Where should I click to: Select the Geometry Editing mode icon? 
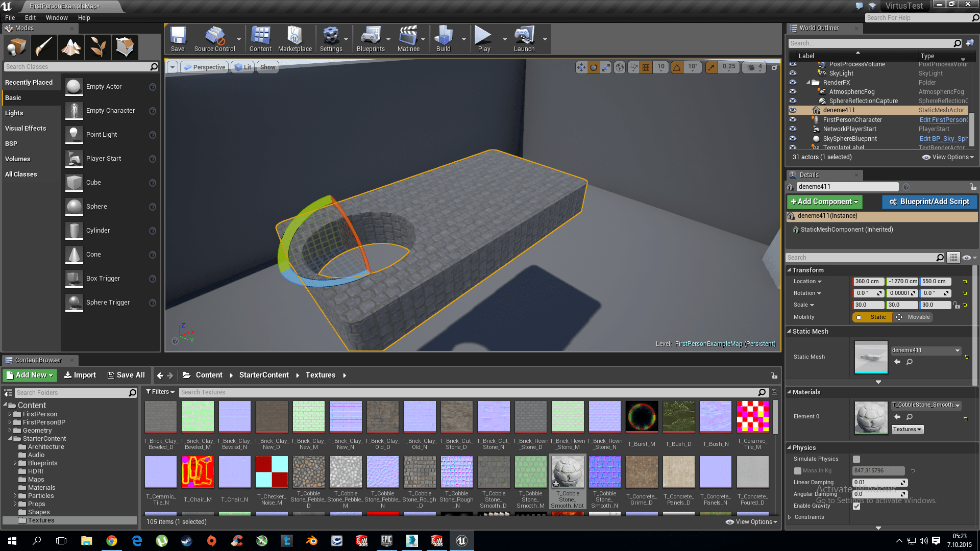coord(125,47)
